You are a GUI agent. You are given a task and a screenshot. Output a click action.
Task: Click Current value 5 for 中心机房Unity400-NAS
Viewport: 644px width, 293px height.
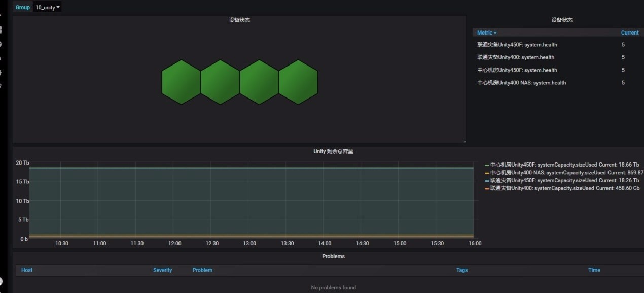point(623,83)
